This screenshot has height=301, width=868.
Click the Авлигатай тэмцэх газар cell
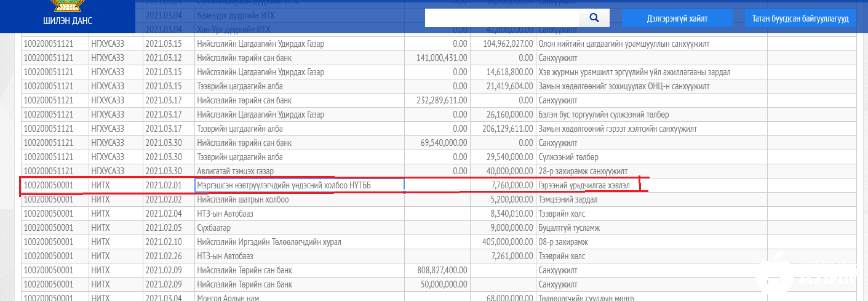coord(300,171)
